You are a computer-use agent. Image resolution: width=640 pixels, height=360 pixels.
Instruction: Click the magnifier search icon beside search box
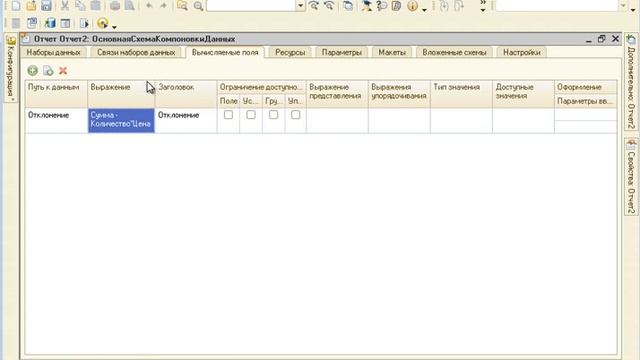coord(198,5)
